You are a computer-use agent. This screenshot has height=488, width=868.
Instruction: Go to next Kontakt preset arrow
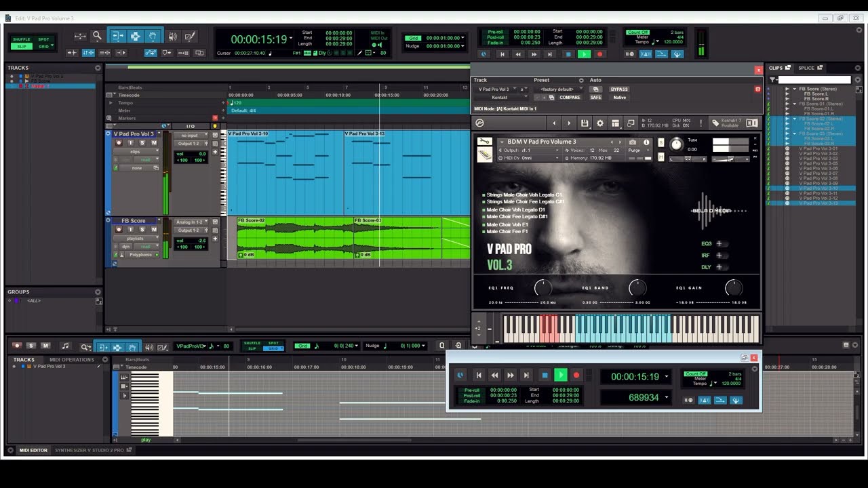point(569,123)
